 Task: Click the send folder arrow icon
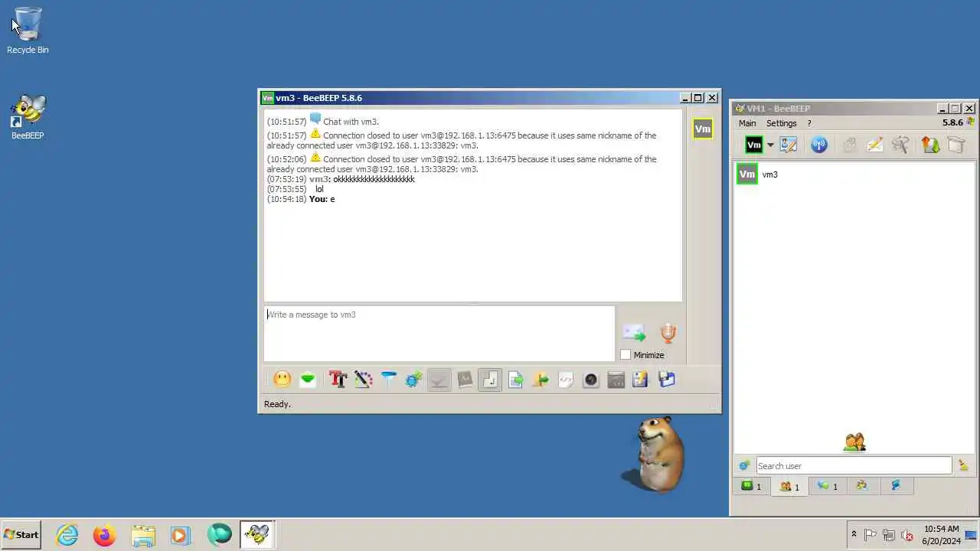click(541, 380)
